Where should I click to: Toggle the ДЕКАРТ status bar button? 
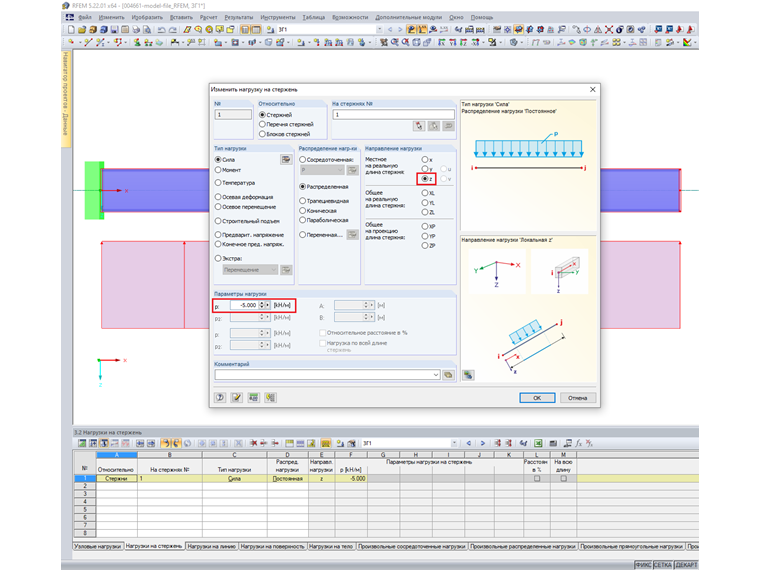[685, 565]
